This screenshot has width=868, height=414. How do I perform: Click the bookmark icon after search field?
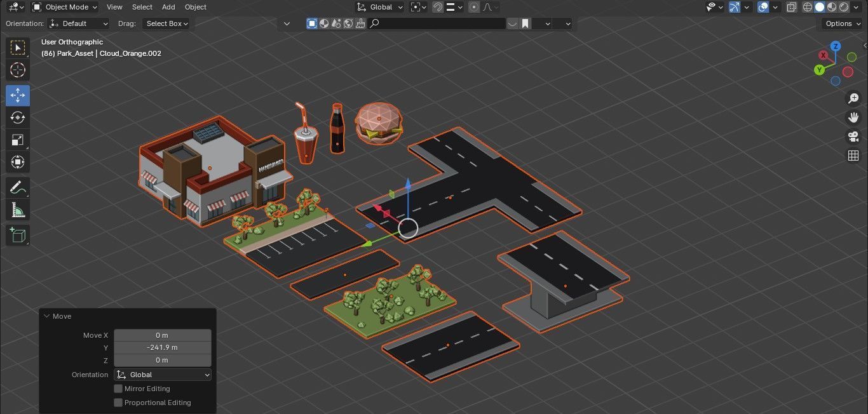(526, 23)
